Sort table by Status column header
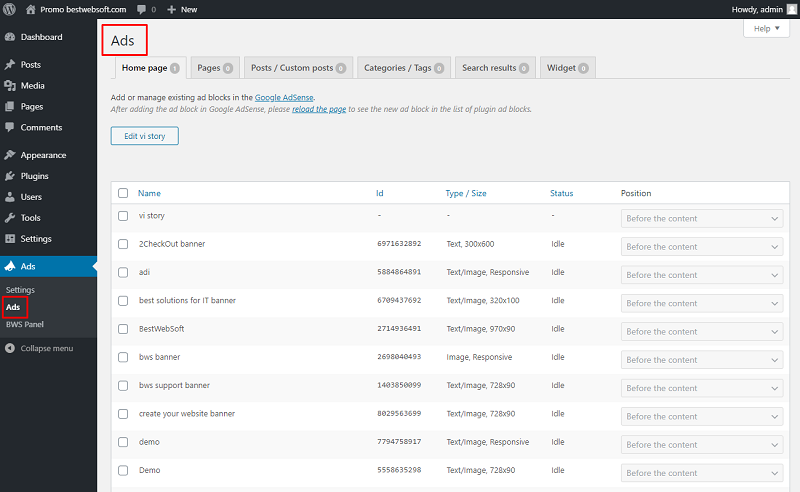This screenshot has width=800, height=492. 561,193
